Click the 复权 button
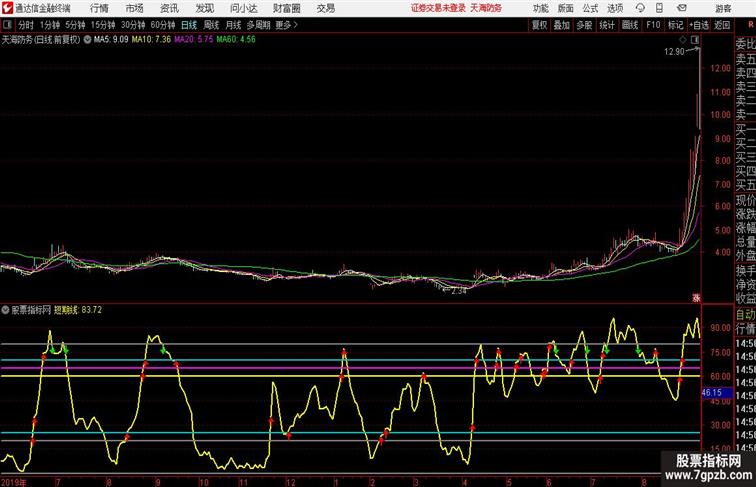The width and height of the screenshot is (756, 487). (539, 25)
